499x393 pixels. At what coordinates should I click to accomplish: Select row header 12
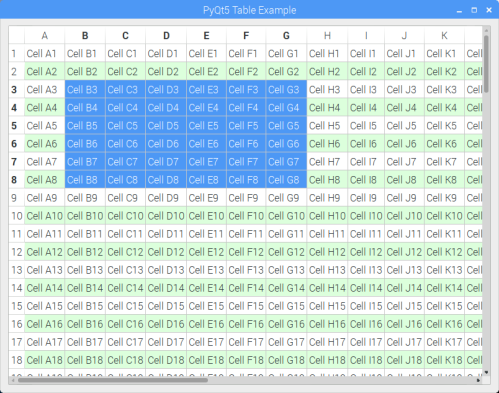click(17, 252)
